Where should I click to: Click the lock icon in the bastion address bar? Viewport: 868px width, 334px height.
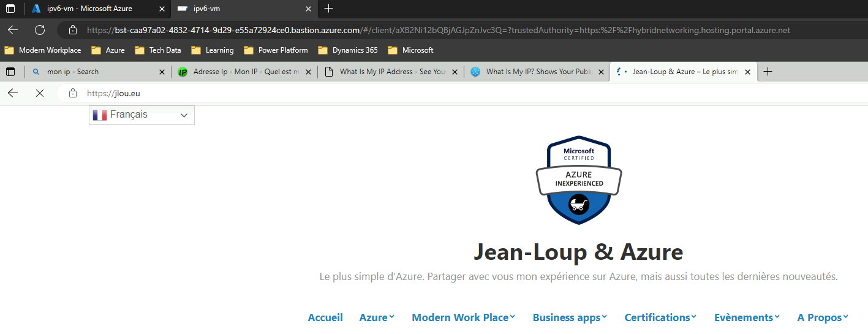[73, 29]
